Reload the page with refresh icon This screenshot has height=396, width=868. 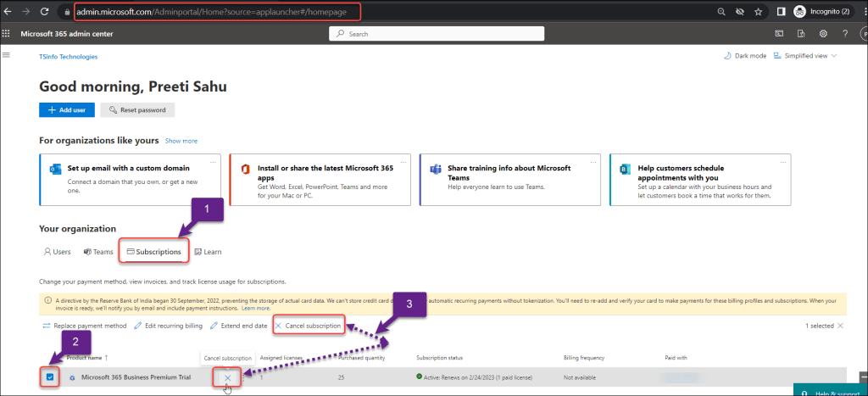[x=45, y=11]
